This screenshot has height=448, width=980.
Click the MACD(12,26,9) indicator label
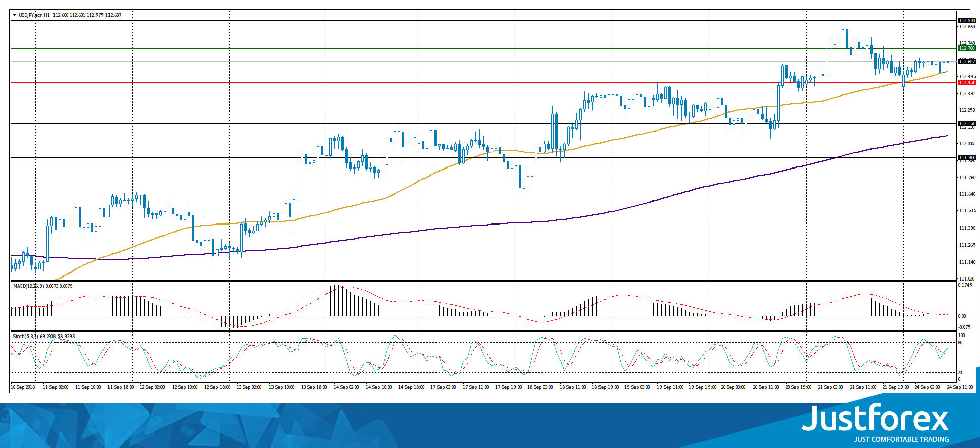pos(29,286)
